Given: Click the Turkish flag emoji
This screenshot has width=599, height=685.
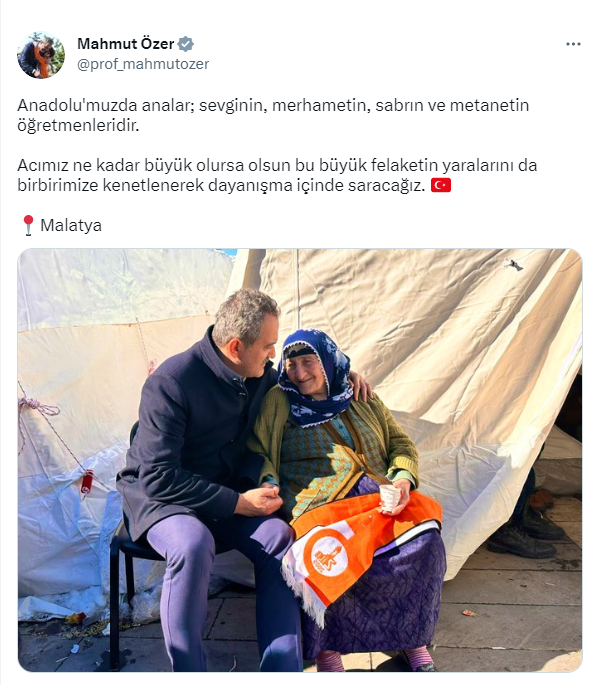Looking at the screenshot, I should [x=440, y=185].
